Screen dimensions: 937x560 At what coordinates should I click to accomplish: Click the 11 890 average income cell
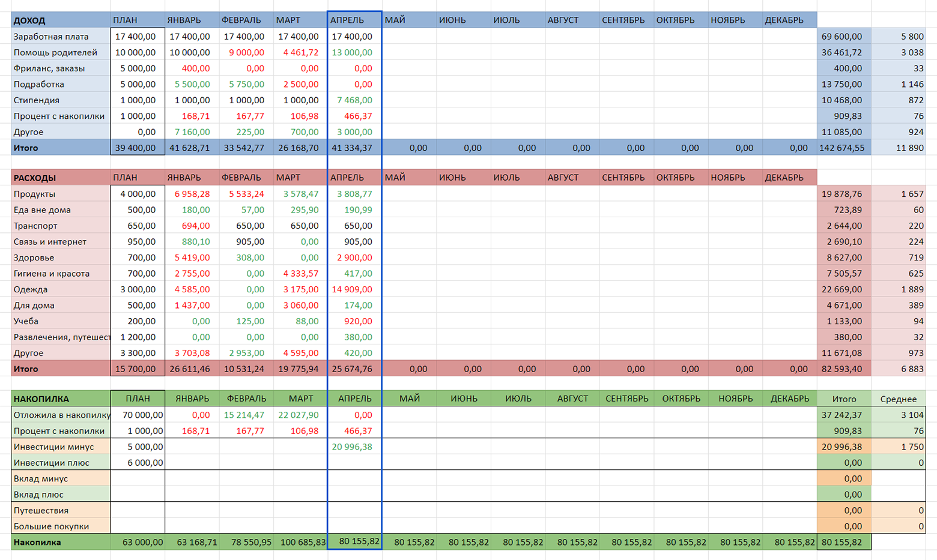click(898, 148)
